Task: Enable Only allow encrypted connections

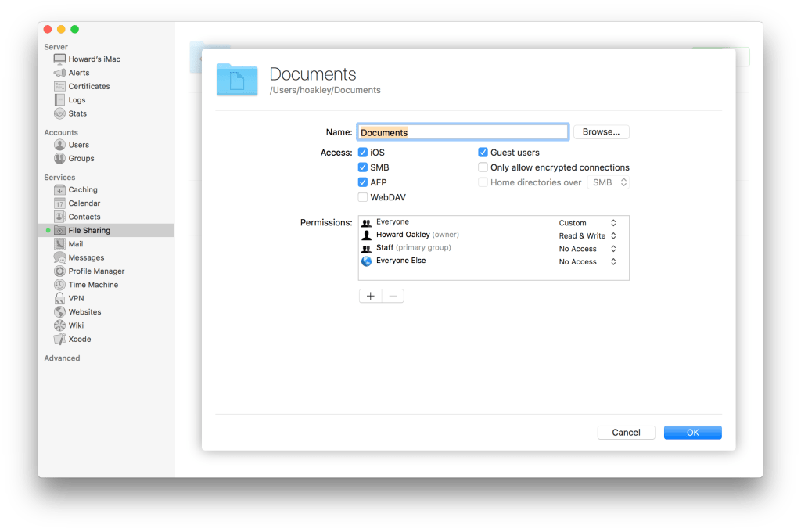Action: point(483,167)
